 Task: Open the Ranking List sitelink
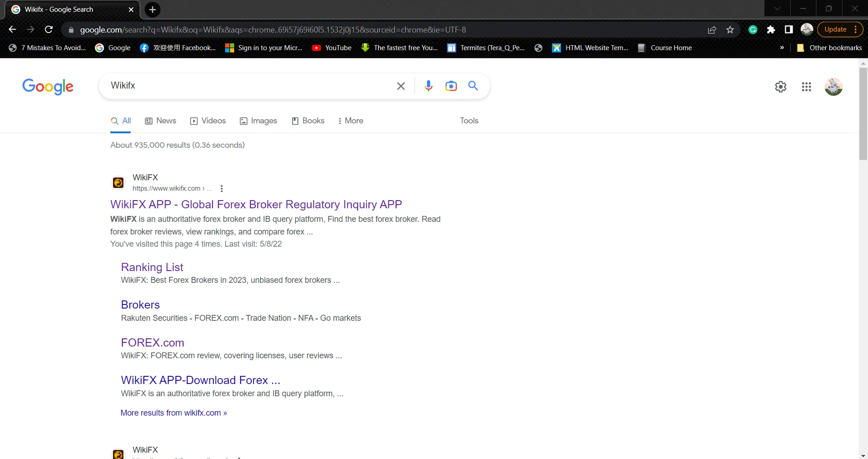(x=152, y=267)
